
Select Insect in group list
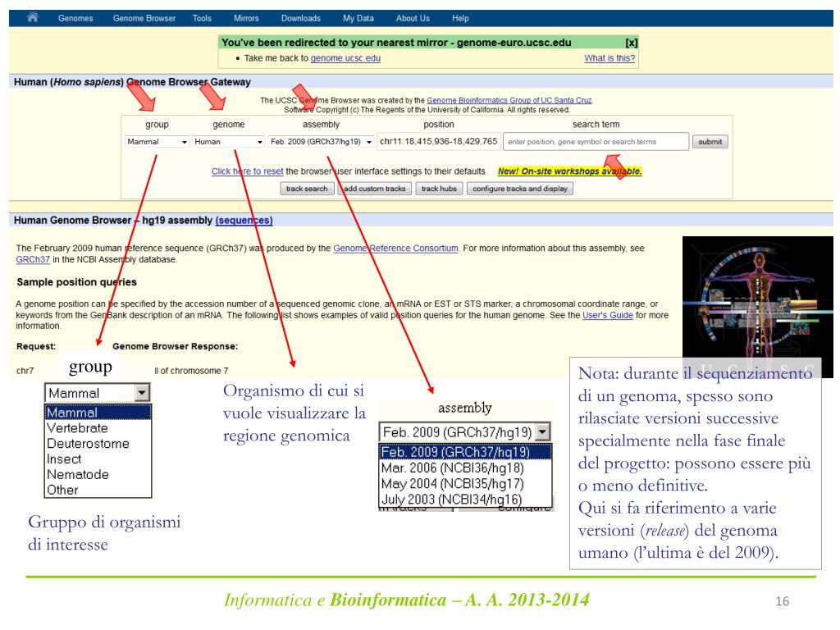coord(98,459)
